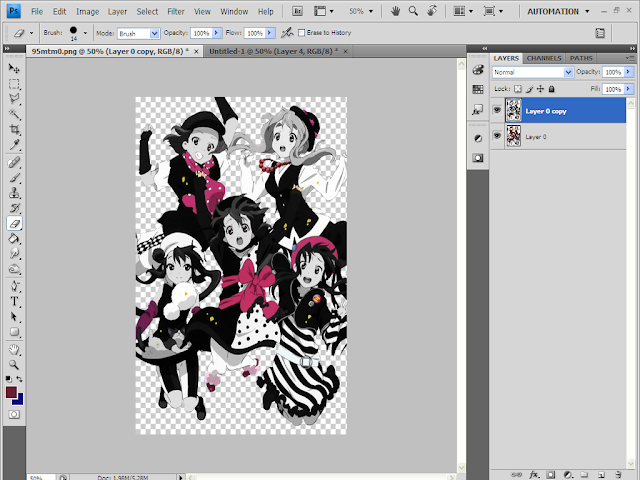This screenshot has height=480, width=640.
Task: Open the File menu
Action: (x=37, y=11)
